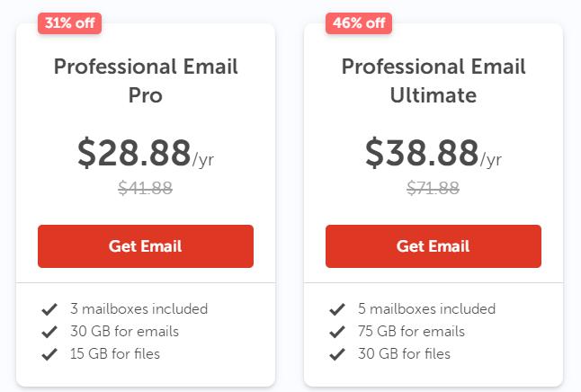Click the 46% off discount badge
Image resolution: width=581 pixels, height=392 pixels.
coord(357,22)
